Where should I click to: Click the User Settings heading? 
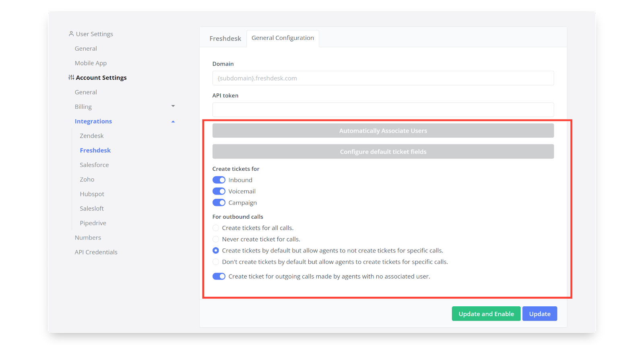95,34
